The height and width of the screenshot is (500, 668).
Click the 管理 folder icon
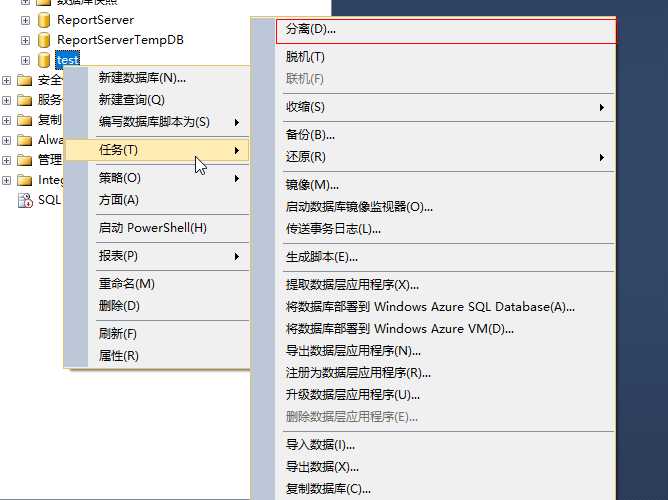24,160
